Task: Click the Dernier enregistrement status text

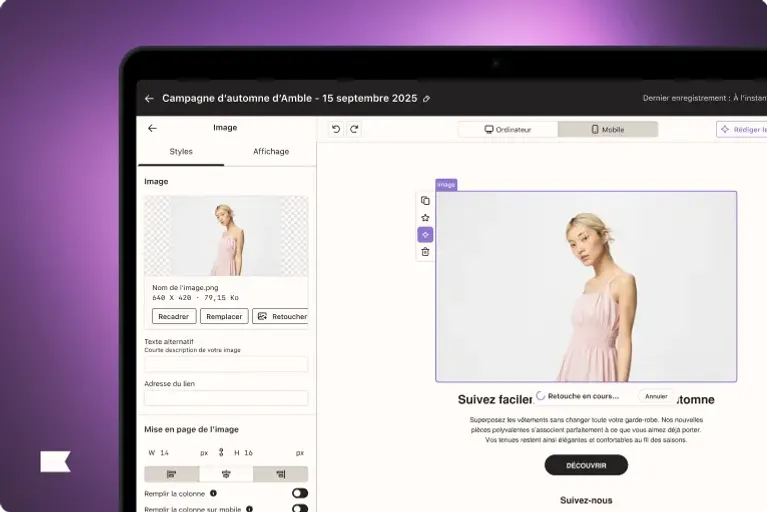Action: tap(704, 98)
